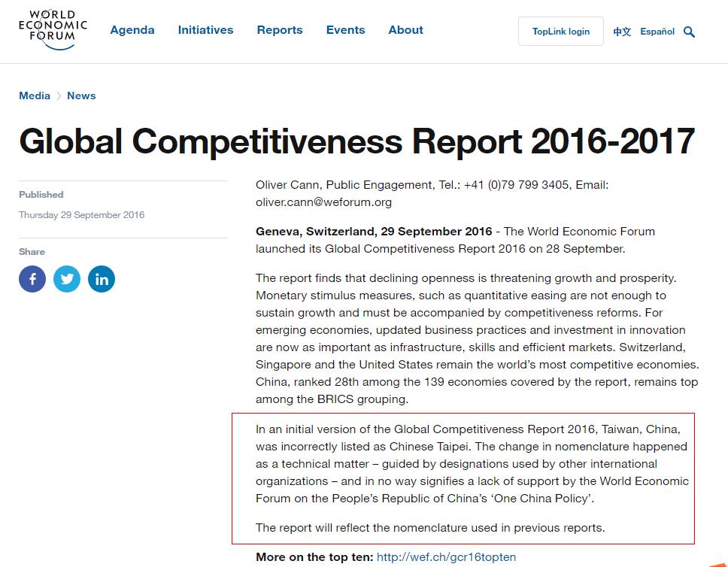Share the article on Facebook
Image resolution: width=728 pixels, height=567 pixels.
(x=32, y=279)
